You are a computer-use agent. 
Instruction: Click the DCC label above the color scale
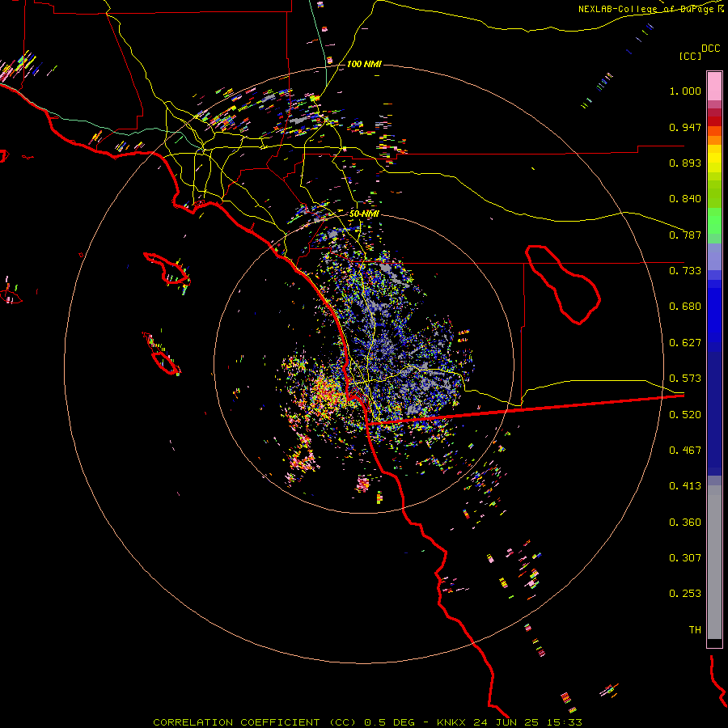710,49
